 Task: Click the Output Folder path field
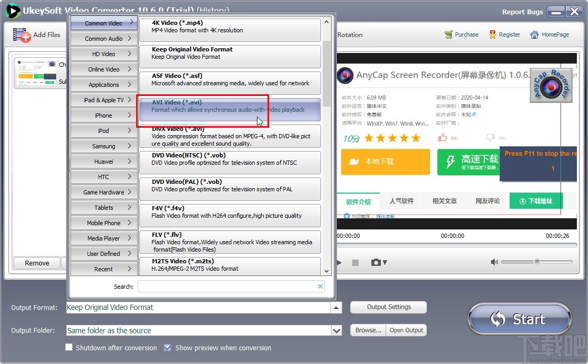click(x=199, y=331)
